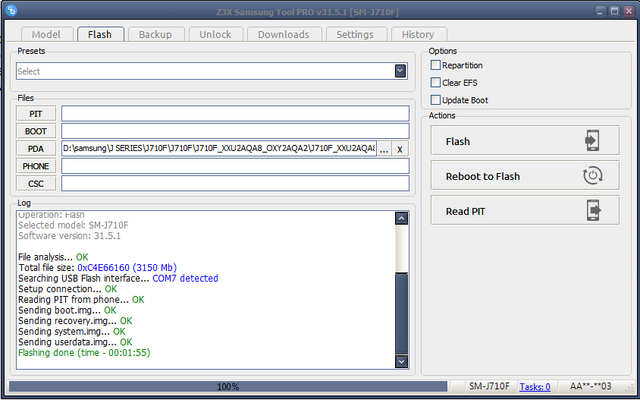Check the Update Boot option
This screenshot has height=400, width=640.
[x=436, y=100]
